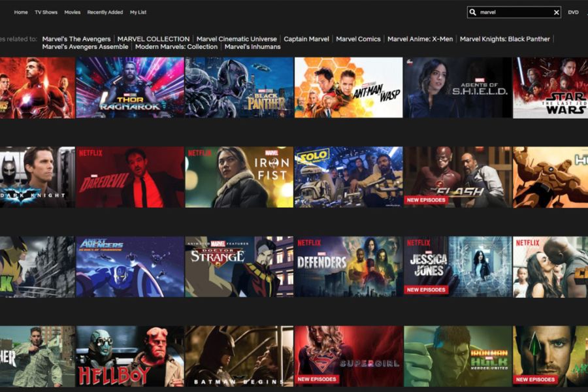The width and height of the screenshot is (588, 392).
Task: Open the Jessica Jones thumbnail
Action: tap(458, 267)
